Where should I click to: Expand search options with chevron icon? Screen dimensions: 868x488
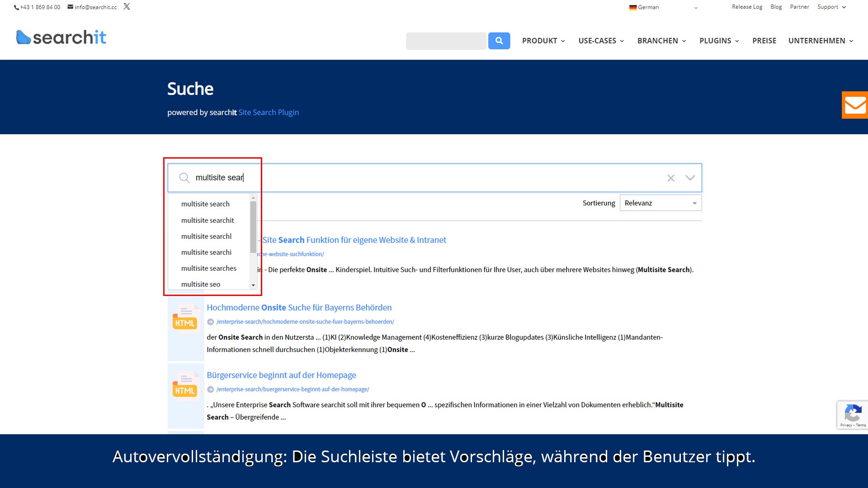[x=690, y=178]
